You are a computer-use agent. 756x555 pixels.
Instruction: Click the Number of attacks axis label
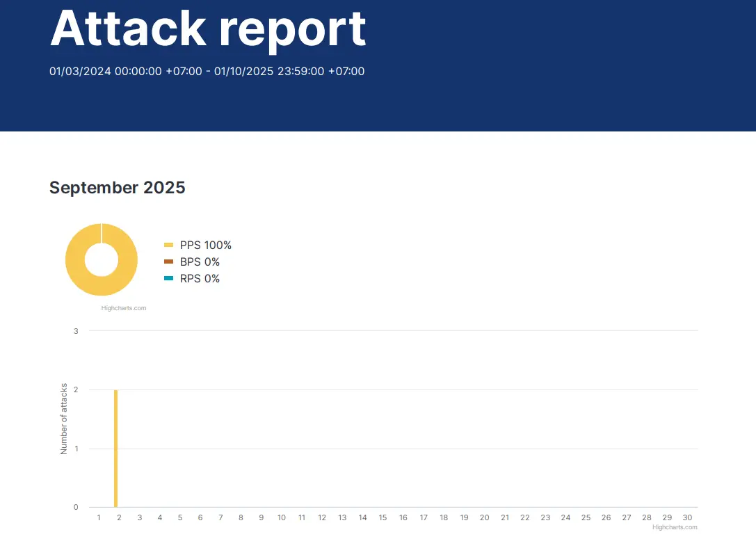[64, 419]
